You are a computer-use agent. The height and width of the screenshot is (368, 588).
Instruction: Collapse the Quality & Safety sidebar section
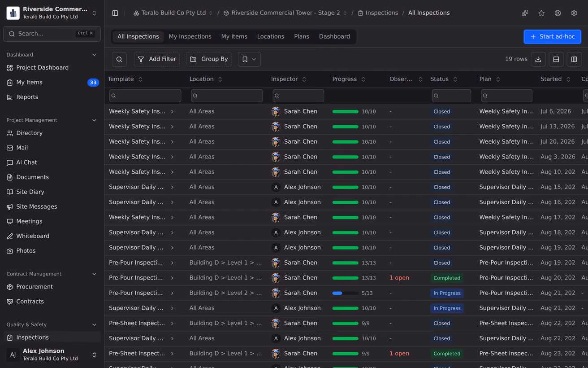pyautogui.click(x=94, y=324)
